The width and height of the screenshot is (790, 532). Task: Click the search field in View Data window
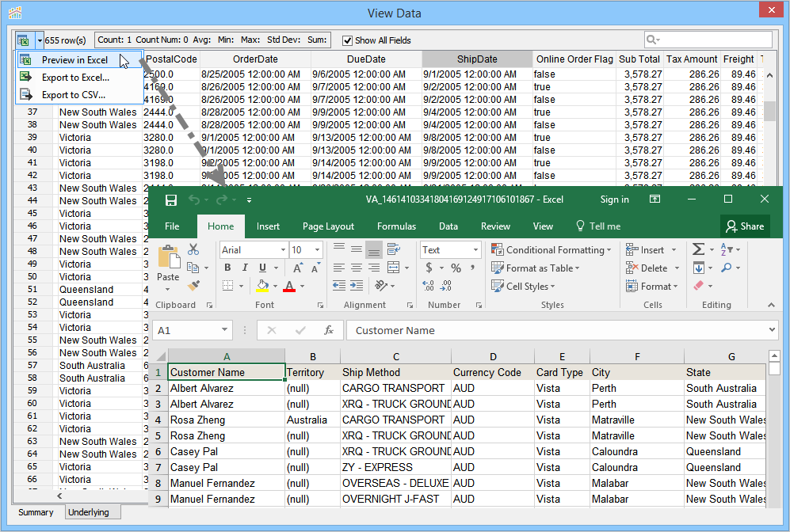[x=708, y=40]
